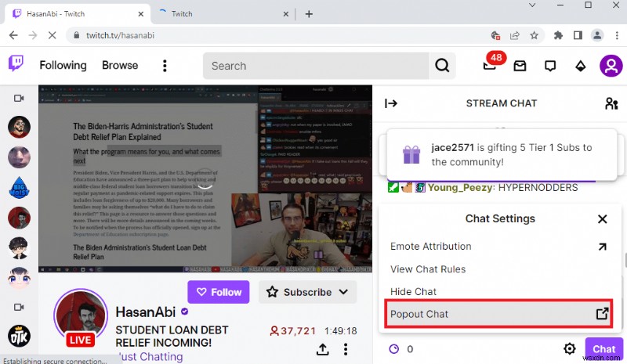The image size is (627, 364).
Task: Click into the Search field
Action: (316, 66)
